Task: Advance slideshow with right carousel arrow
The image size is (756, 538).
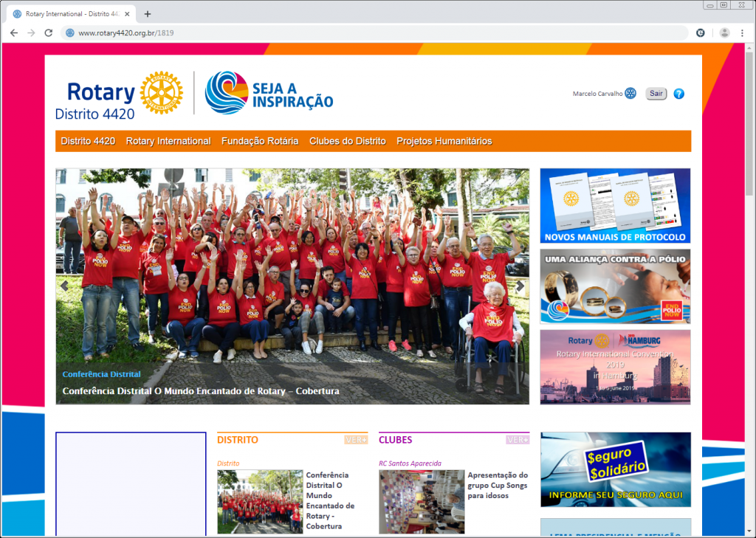Action: (x=520, y=286)
